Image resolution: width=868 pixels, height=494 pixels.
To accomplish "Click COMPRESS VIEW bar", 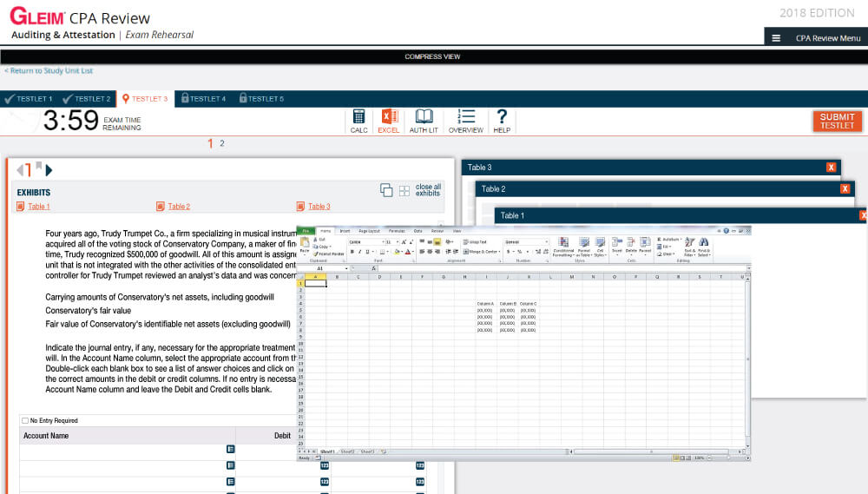I will tap(432, 56).
